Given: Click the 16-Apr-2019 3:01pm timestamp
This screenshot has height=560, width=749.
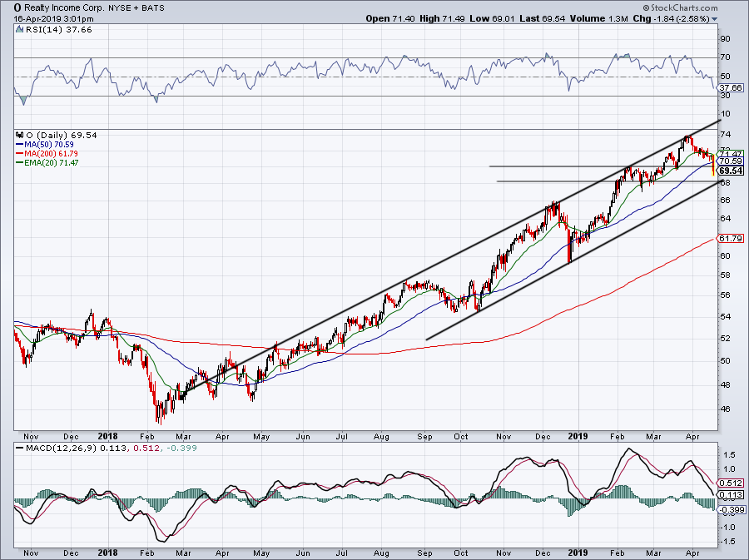Looking at the screenshot, I should pyautogui.click(x=53, y=19).
